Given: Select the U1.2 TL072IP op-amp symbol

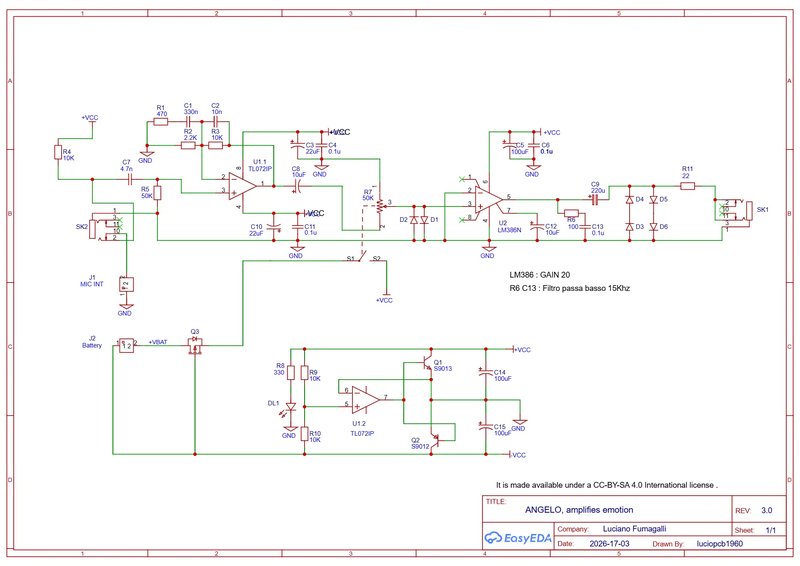Looking at the screenshot, I should click(x=366, y=399).
